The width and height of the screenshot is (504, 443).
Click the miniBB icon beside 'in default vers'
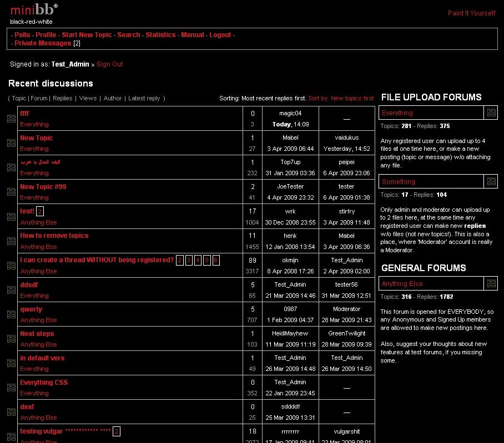(x=11, y=363)
